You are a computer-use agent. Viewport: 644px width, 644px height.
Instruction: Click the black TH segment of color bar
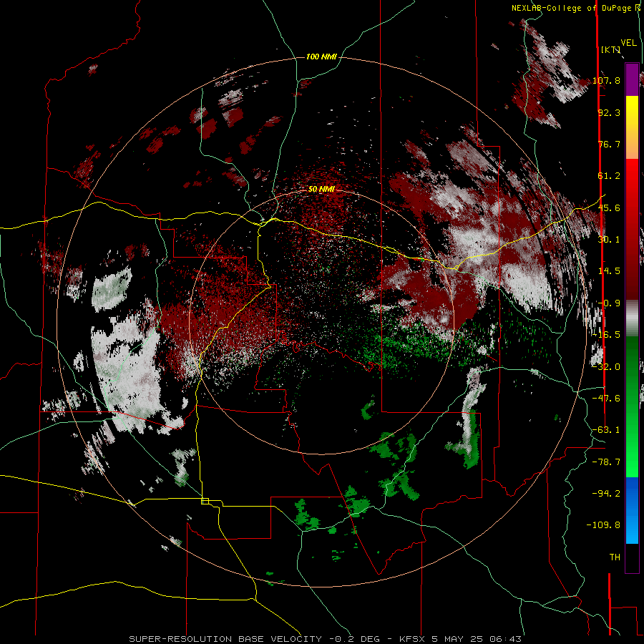632,557
